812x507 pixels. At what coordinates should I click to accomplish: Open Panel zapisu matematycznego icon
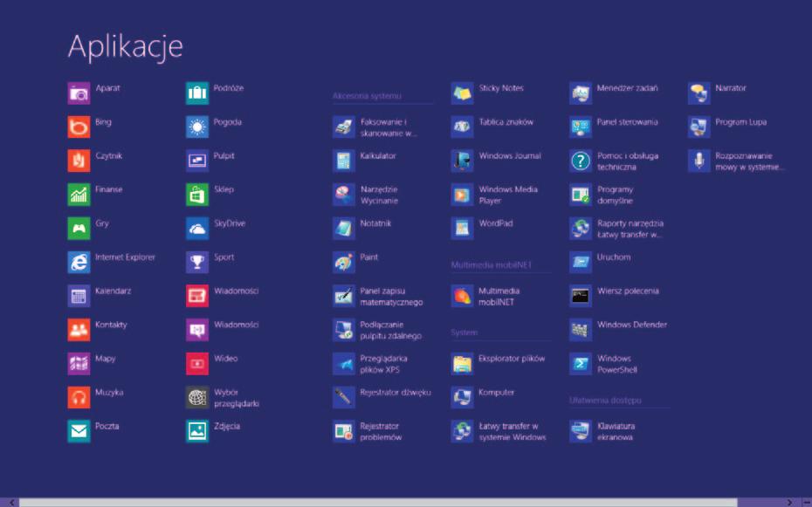click(x=344, y=296)
